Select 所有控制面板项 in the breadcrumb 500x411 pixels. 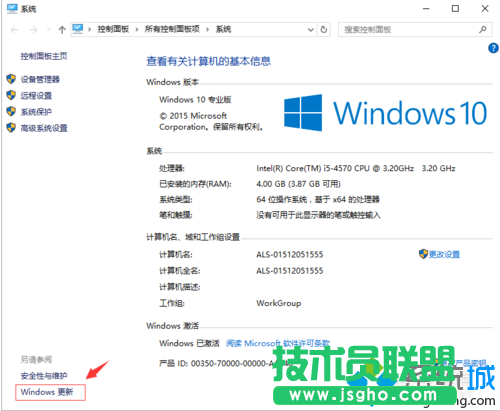(x=172, y=29)
